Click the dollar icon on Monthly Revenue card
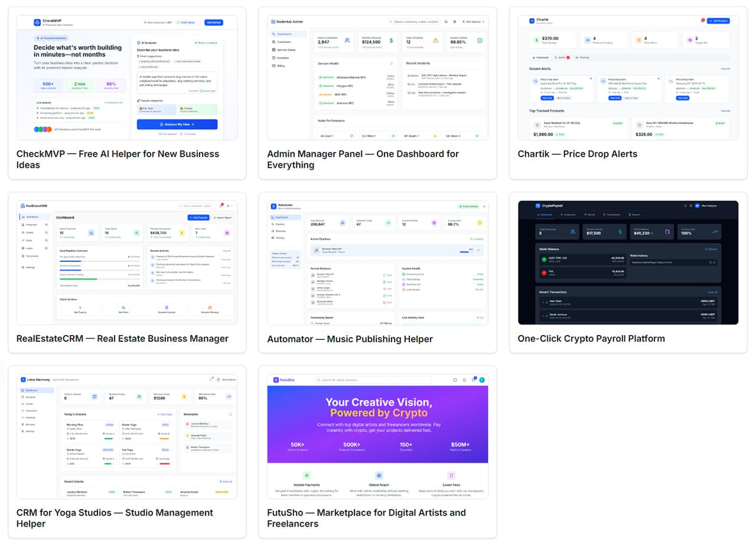The image size is (756, 548). tap(390, 40)
